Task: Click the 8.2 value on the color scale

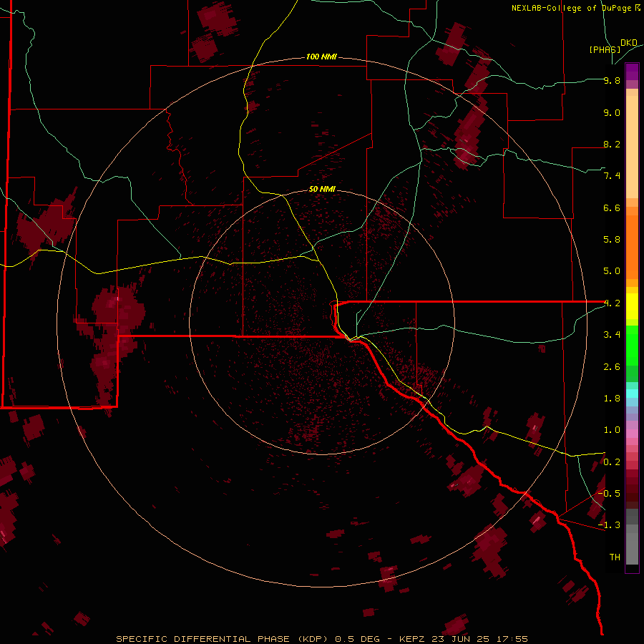Action: click(x=612, y=144)
